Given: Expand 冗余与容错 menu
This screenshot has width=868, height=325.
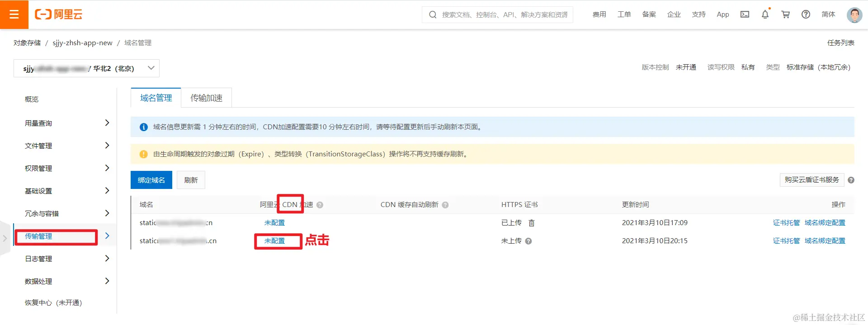Looking at the screenshot, I should pyautogui.click(x=107, y=213).
